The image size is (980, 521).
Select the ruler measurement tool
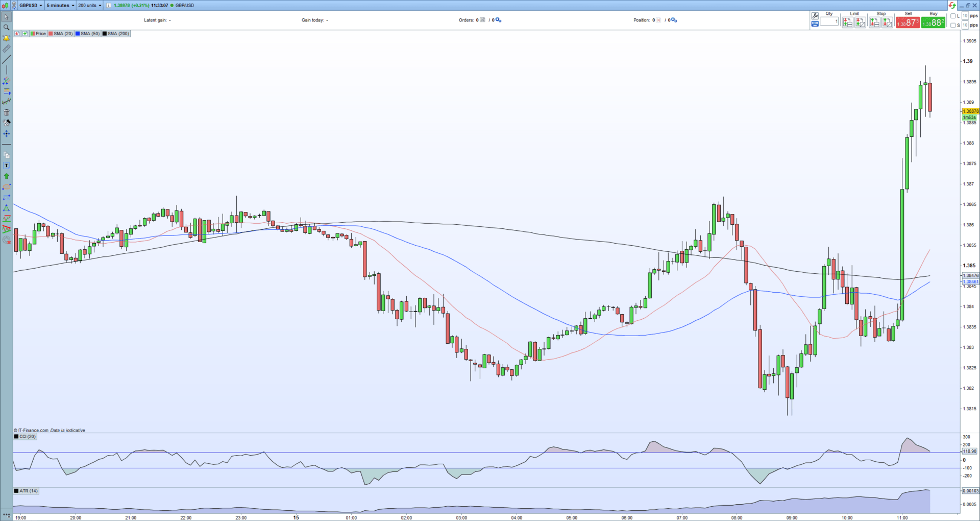7,49
